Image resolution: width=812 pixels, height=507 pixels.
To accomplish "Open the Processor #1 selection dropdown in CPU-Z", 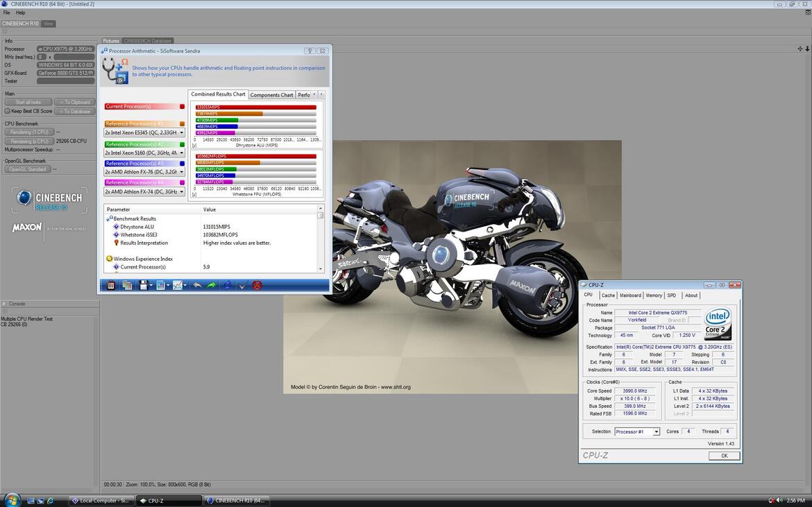I will (x=657, y=431).
